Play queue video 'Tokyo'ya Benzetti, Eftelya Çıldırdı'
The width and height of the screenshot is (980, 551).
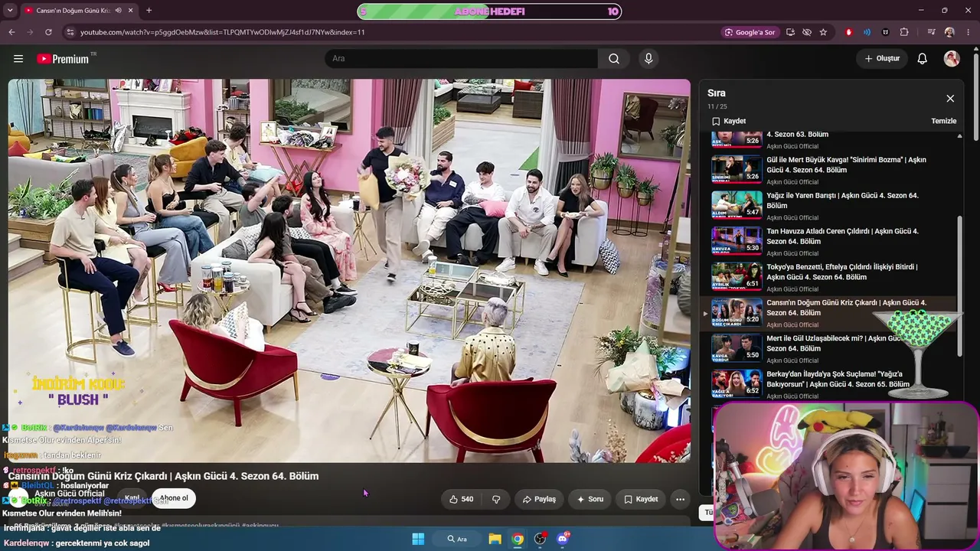coord(835,277)
